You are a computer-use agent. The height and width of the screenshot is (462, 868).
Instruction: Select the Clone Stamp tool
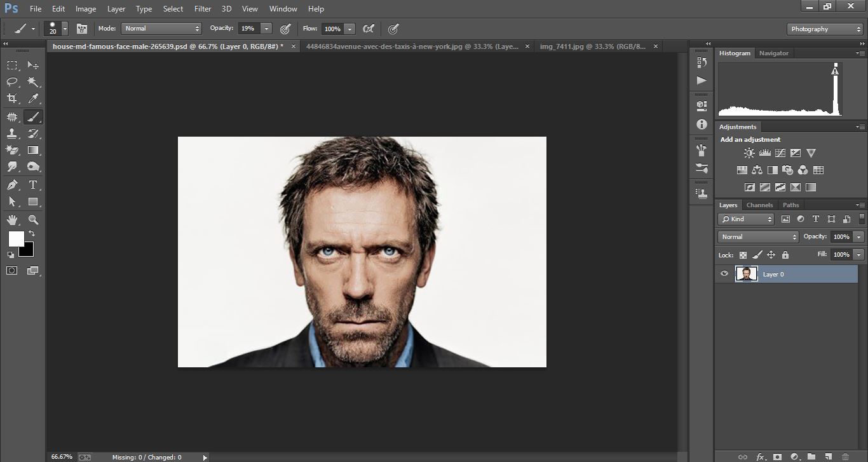[x=11, y=133]
